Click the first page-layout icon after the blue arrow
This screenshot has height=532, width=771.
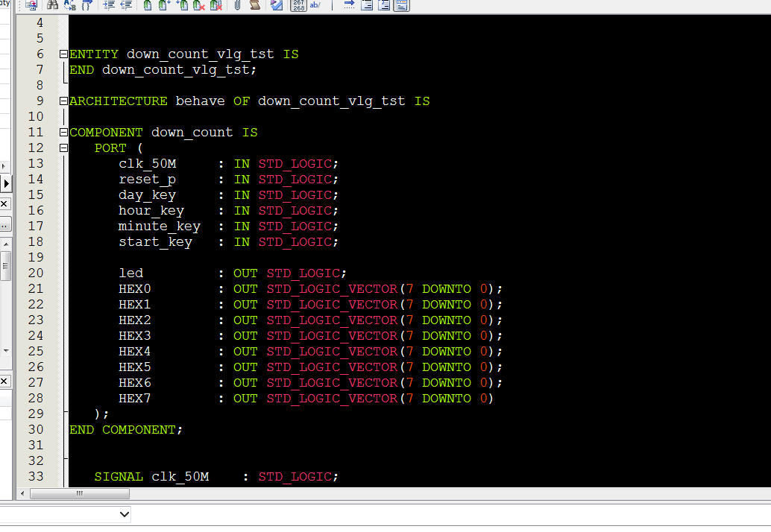coord(366,5)
